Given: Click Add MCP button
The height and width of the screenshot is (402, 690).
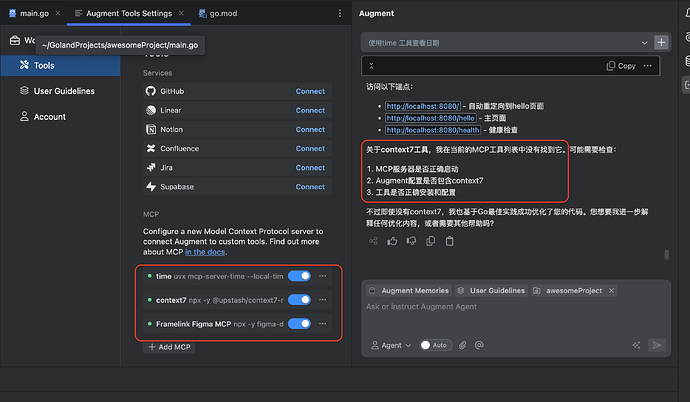Looking at the screenshot, I should pos(169,347).
